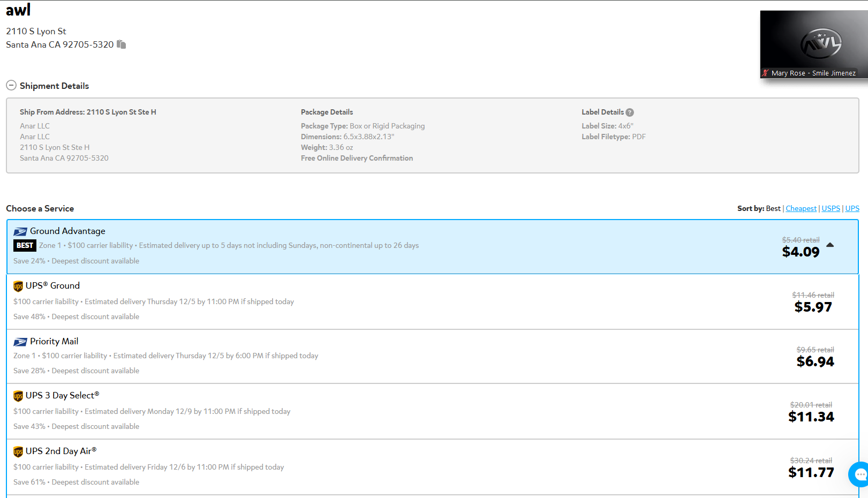
Task: Open the live chat bubble
Action: tap(859, 474)
